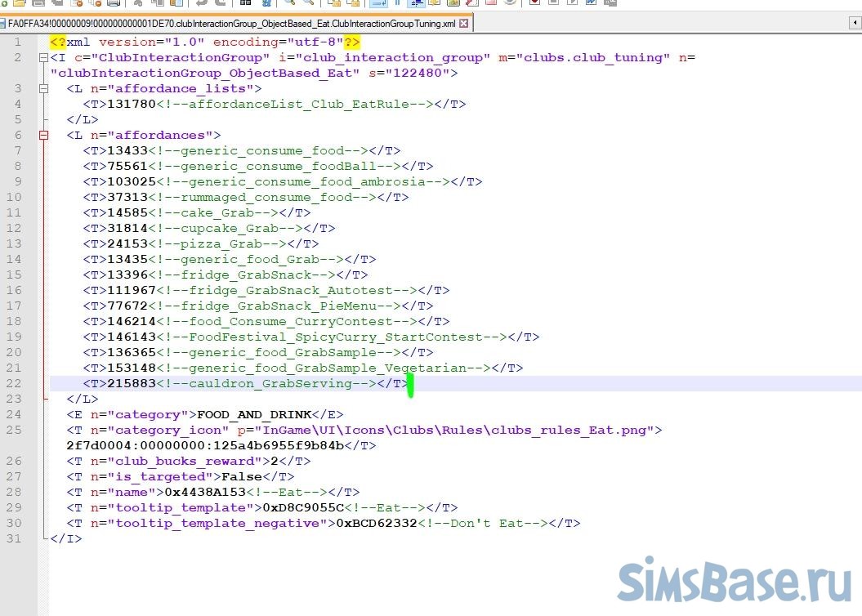Toggle Show All Characters in toolbar
Image resolution: width=862 pixels, height=616 pixels.
396,3
